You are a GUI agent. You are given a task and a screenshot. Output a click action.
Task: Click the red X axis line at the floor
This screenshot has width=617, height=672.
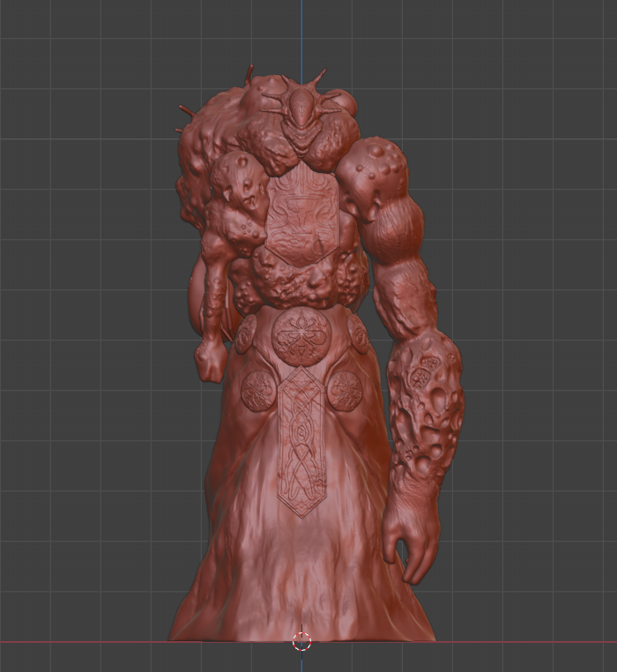pyautogui.click(x=85, y=642)
